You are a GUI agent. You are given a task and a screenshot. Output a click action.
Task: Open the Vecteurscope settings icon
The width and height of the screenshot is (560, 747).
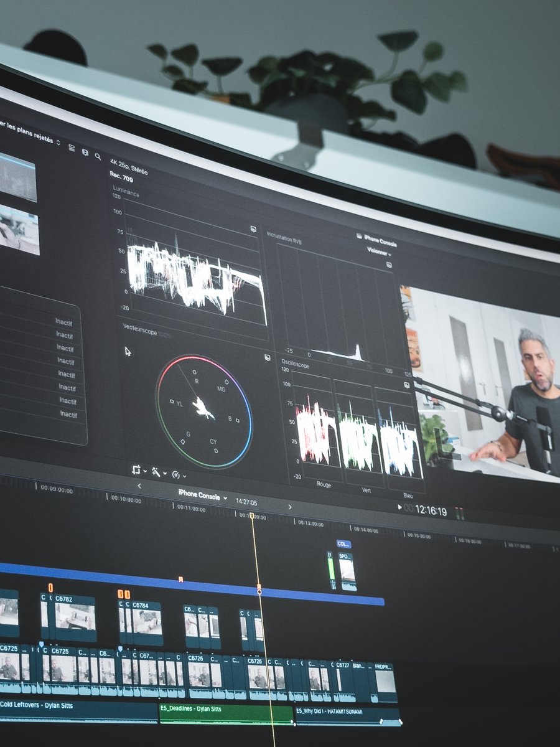(x=268, y=357)
